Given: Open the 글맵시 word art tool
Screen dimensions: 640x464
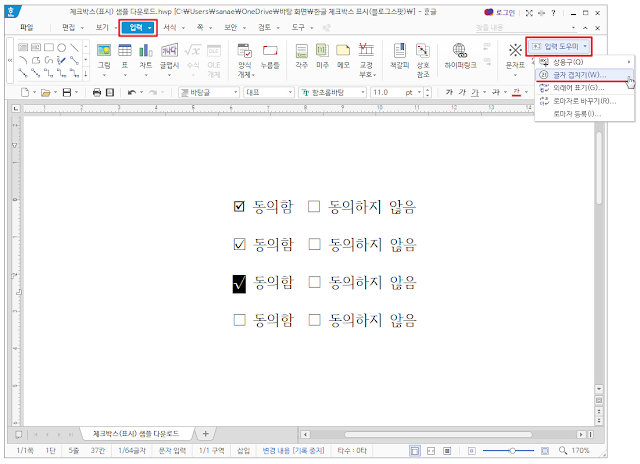Looking at the screenshot, I should (x=169, y=51).
